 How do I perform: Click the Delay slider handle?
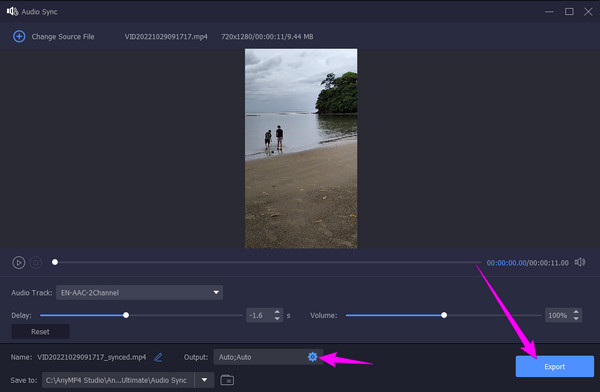click(x=126, y=315)
